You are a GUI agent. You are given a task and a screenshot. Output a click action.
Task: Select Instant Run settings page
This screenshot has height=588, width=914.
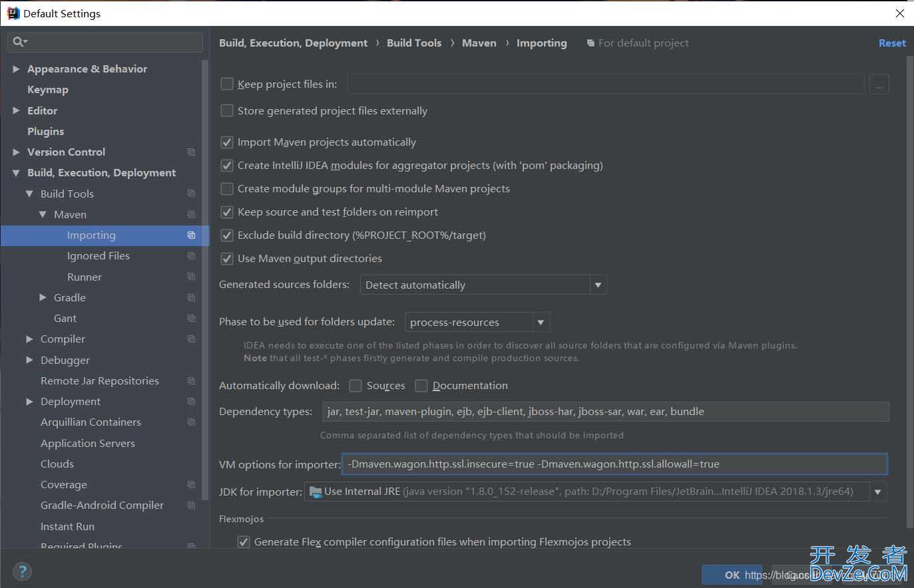[67, 527]
